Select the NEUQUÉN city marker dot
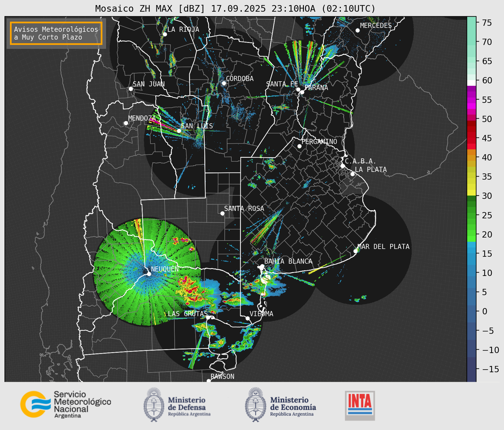Image resolution: width=504 pixels, height=430 pixels. pyautogui.click(x=149, y=274)
